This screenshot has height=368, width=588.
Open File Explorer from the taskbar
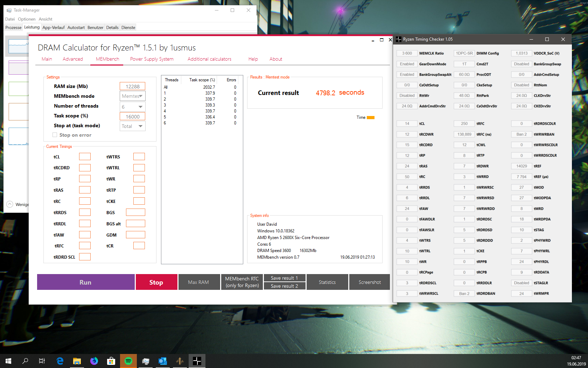(77, 361)
